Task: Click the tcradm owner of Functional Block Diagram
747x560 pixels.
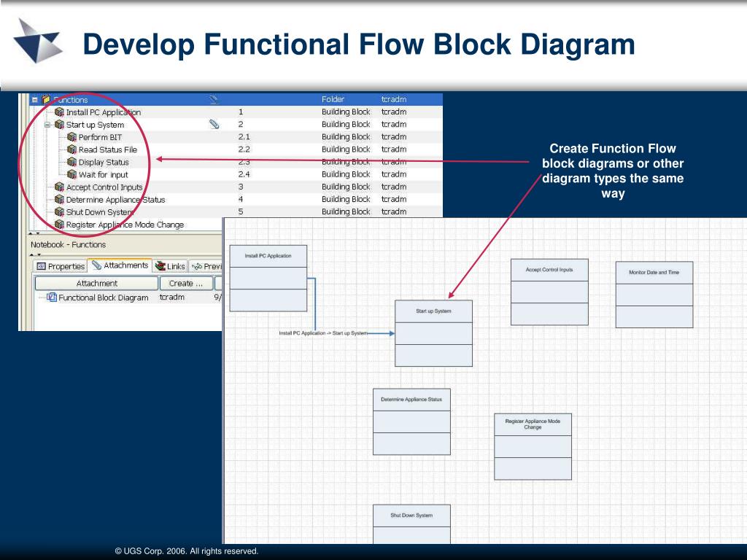Action: [x=172, y=297]
